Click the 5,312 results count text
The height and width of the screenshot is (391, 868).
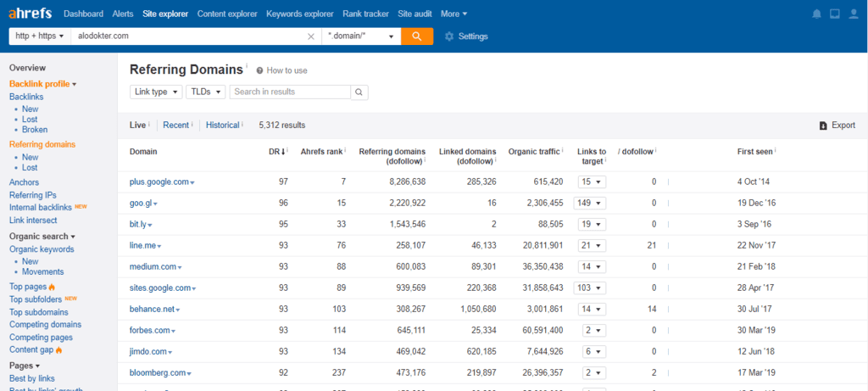(x=281, y=126)
